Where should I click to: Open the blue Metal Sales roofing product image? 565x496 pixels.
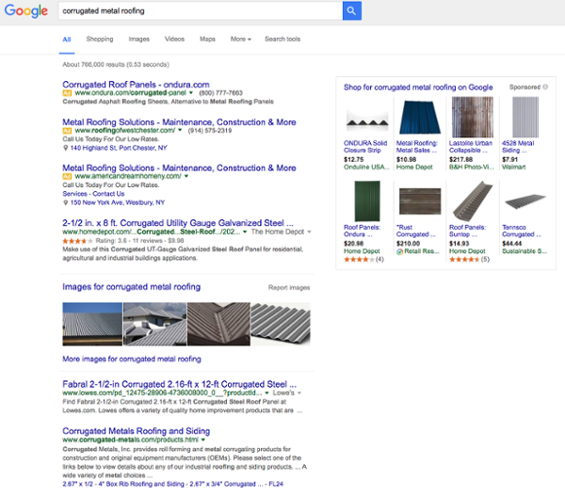[420, 117]
